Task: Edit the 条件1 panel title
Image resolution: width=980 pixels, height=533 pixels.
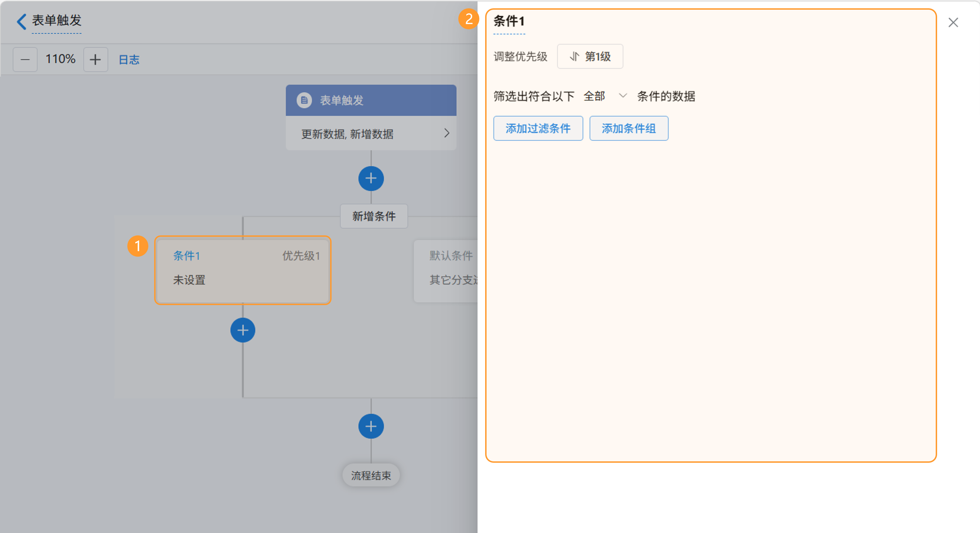Action: [x=509, y=21]
